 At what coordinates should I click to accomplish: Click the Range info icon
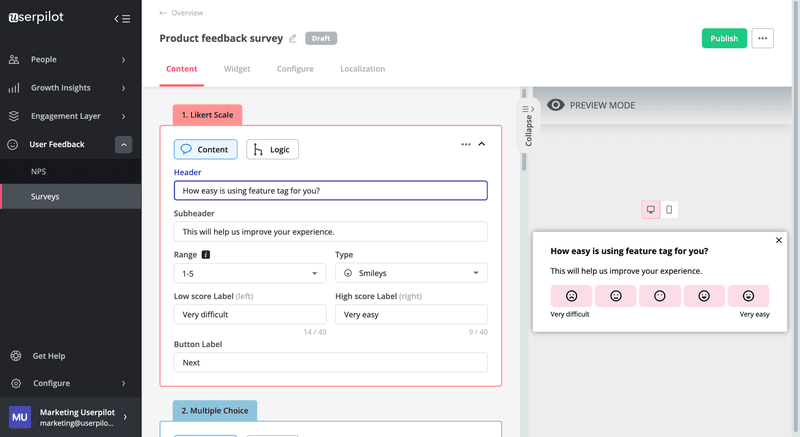point(206,254)
